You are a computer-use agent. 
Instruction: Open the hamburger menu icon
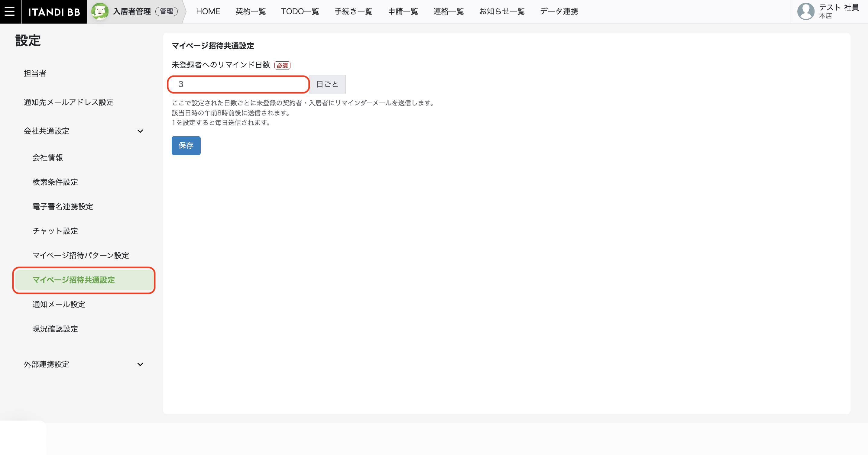click(9, 11)
